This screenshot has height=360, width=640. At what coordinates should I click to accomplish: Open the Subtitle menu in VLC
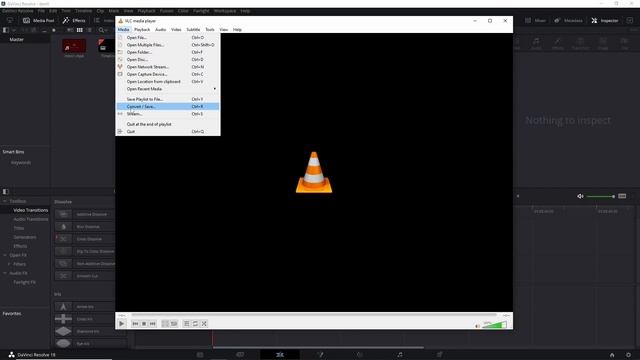click(x=193, y=29)
